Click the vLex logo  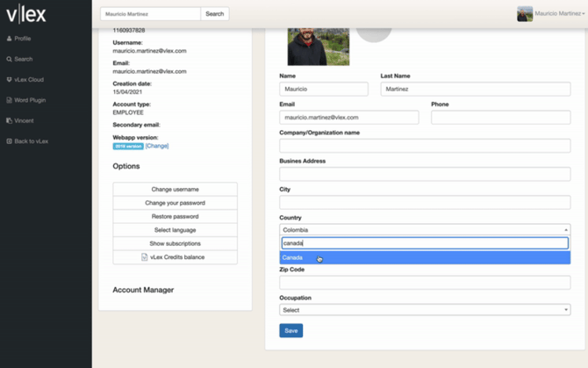point(26,15)
